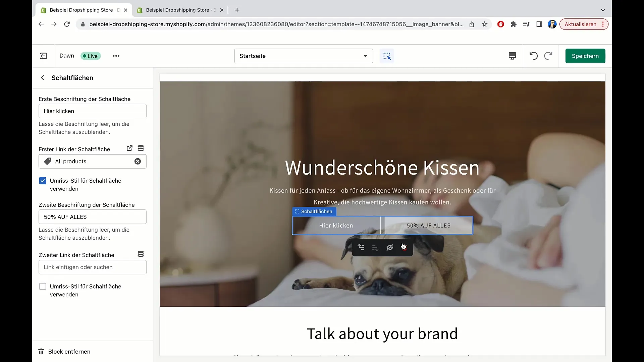The width and height of the screenshot is (644, 362).
Task: Click the stack/layers icon next to Erster Link
Action: (x=141, y=148)
